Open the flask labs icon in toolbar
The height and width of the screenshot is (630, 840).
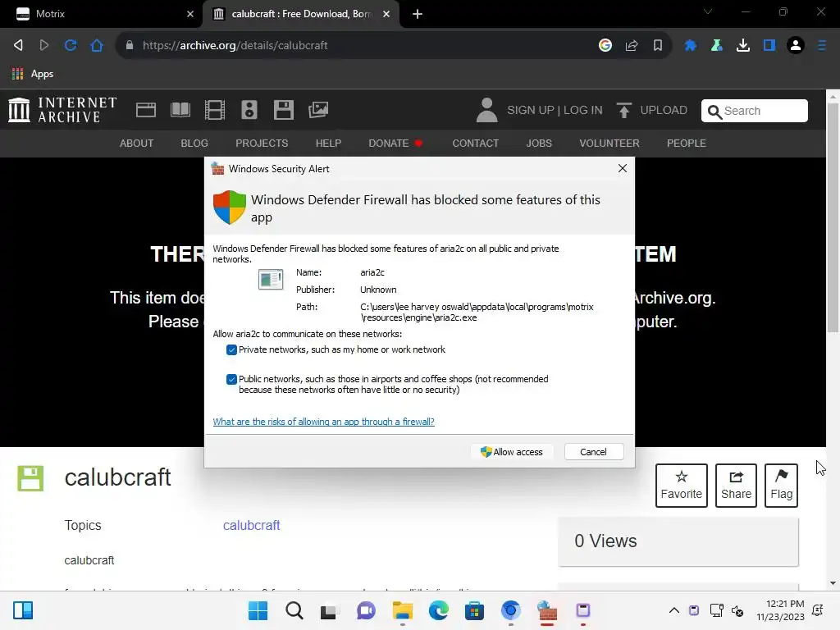pos(717,46)
